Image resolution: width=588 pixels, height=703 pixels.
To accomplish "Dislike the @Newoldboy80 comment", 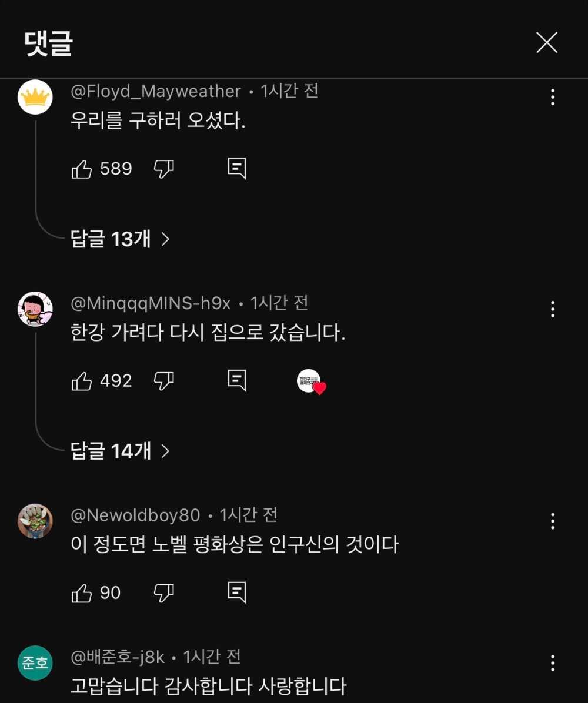I will click(x=163, y=593).
